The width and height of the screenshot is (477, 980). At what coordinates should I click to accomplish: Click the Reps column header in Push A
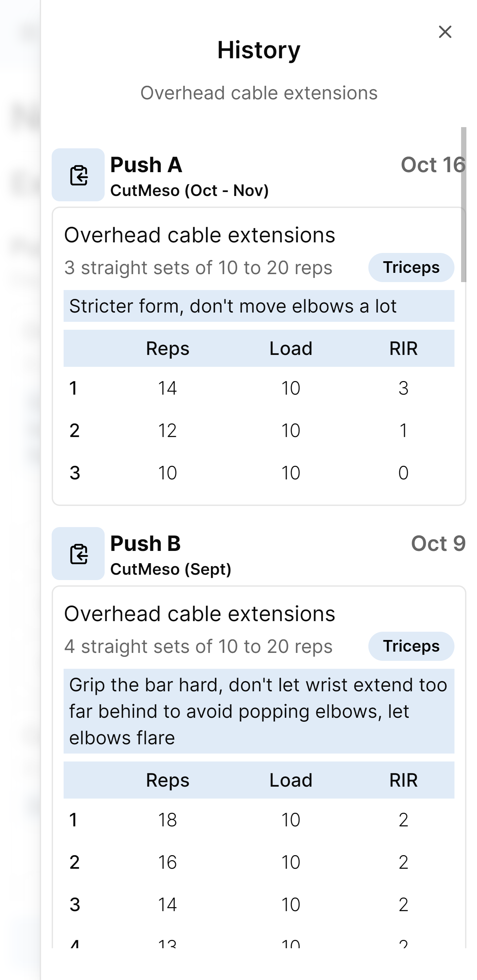(168, 349)
